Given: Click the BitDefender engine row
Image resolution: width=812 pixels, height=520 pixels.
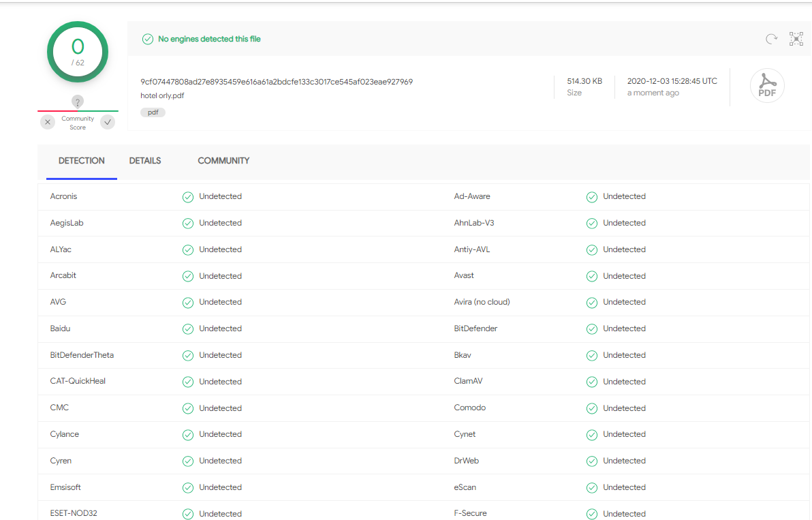Looking at the screenshot, I should 475,328.
